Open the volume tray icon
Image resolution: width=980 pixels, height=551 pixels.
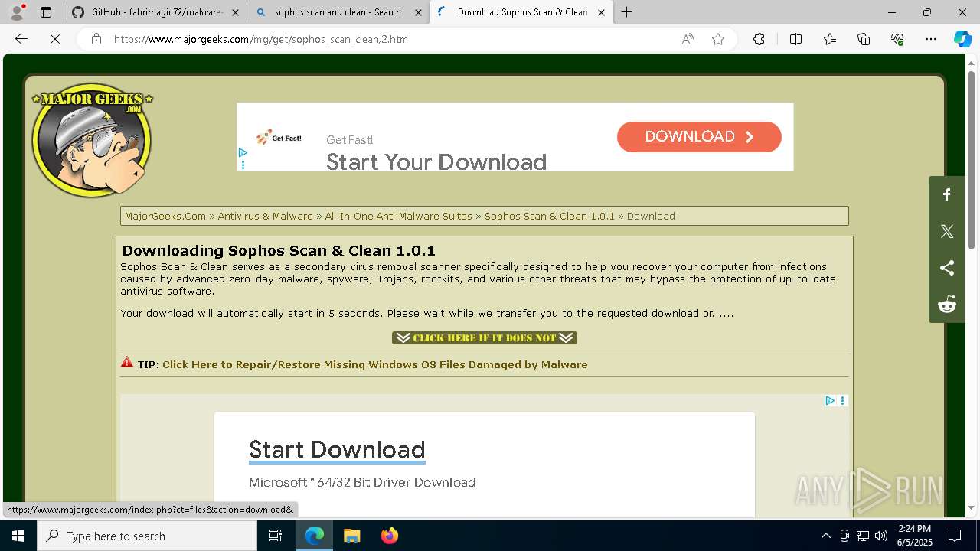[x=881, y=536]
